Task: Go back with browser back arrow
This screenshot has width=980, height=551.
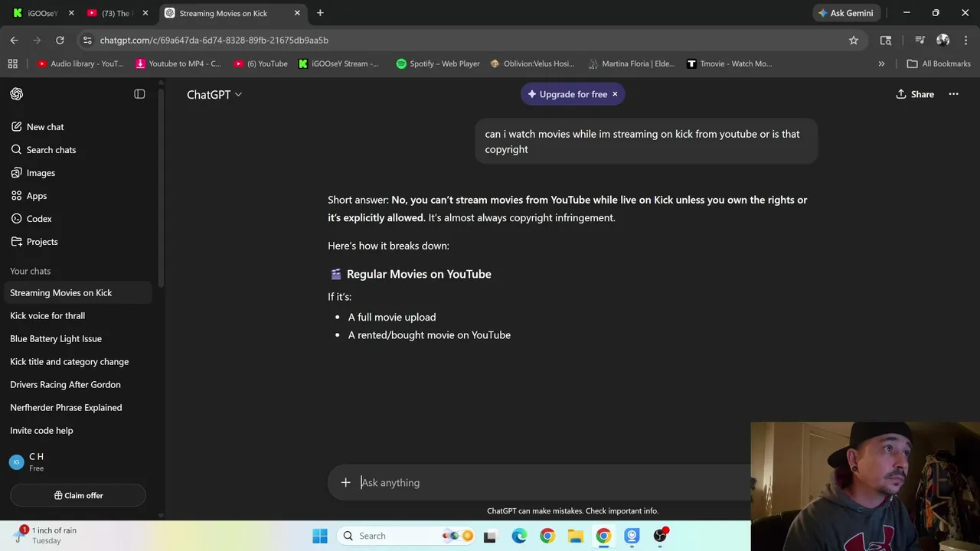Action: point(14,40)
